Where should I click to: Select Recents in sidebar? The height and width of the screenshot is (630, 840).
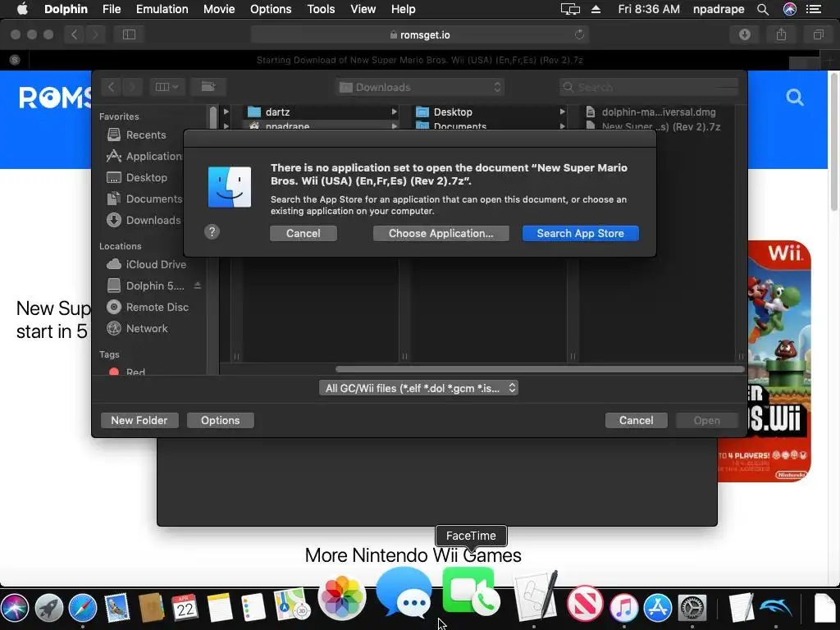146,135
